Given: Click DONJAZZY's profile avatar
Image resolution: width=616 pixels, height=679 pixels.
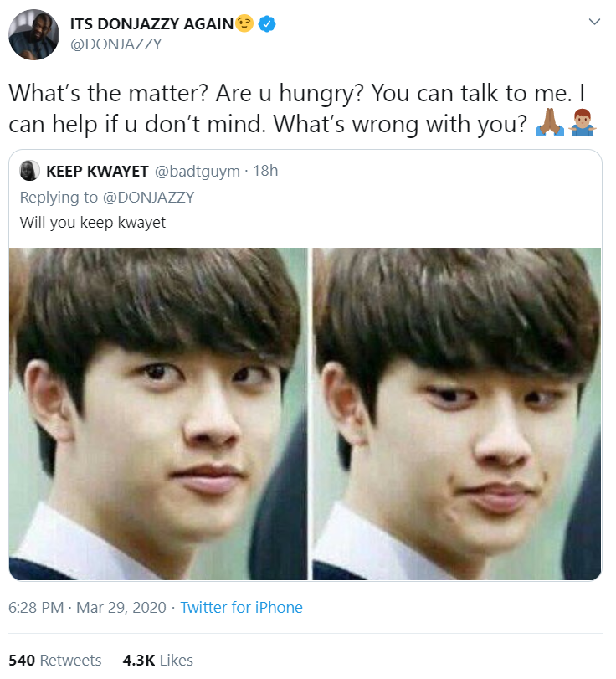Looking at the screenshot, I should [x=33, y=34].
